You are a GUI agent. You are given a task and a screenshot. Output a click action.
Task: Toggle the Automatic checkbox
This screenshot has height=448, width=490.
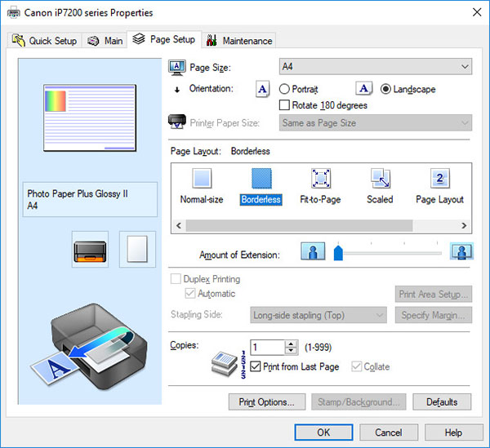click(x=190, y=294)
